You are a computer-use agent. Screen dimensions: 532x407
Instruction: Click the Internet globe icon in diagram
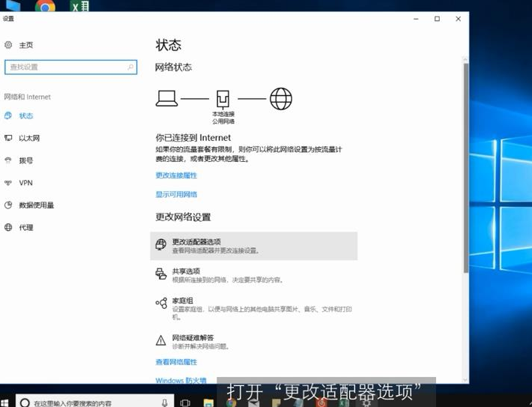coord(281,99)
